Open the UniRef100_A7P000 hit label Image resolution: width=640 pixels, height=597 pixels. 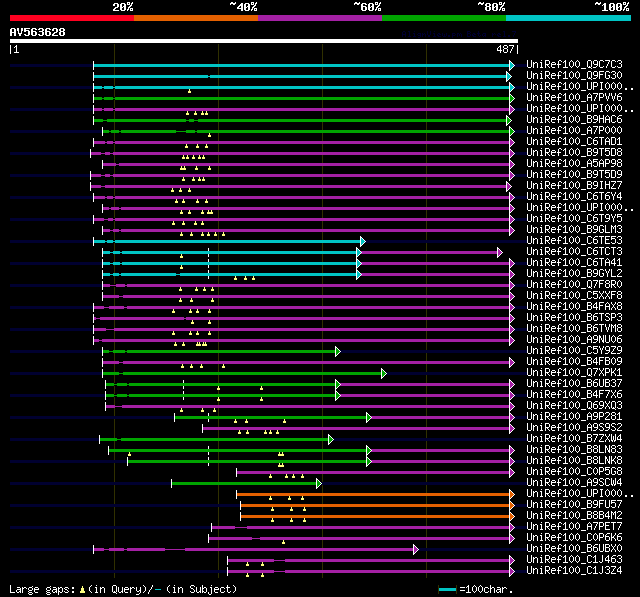tap(574, 131)
